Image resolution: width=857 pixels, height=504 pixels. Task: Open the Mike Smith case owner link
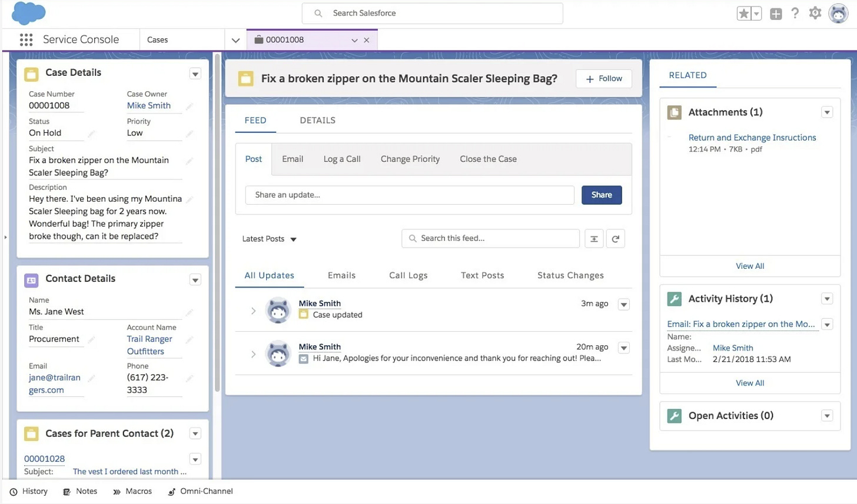pos(149,105)
